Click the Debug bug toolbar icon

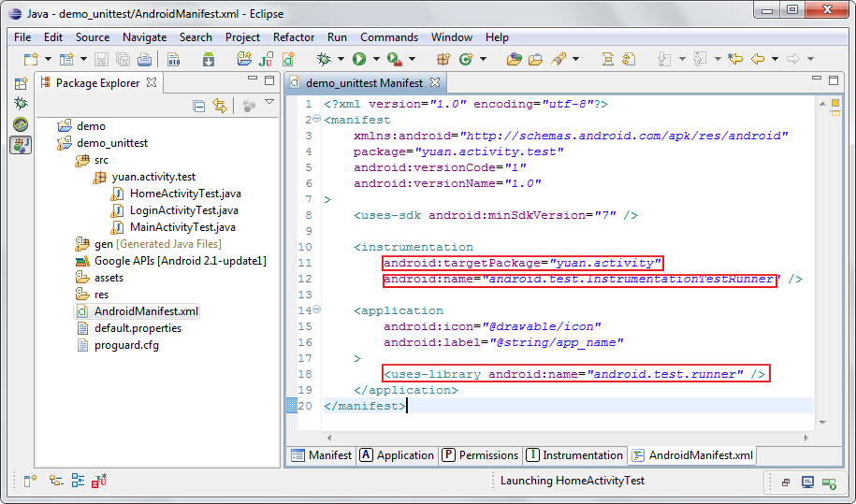click(x=325, y=59)
